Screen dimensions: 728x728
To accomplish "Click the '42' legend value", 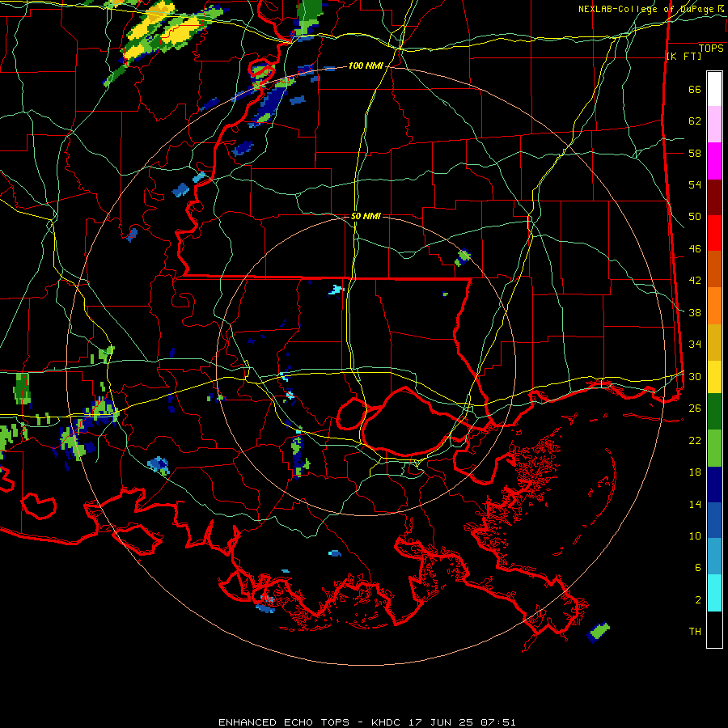I will [x=695, y=281].
